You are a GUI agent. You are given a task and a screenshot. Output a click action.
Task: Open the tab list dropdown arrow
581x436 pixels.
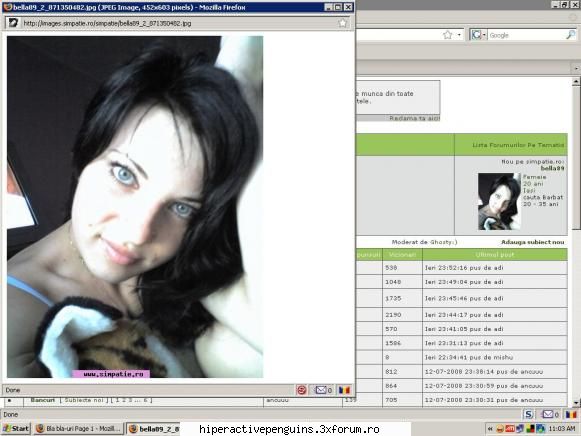pyautogui.click(x=576, y=68)
